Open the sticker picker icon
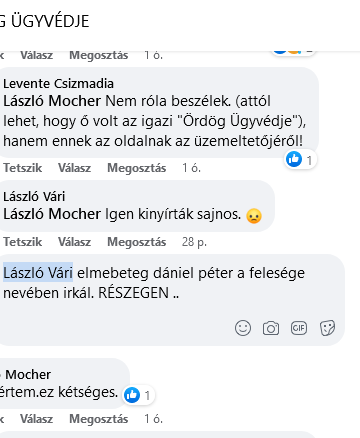The height and width of the screenshot is (438, 360). click(327, 328)
